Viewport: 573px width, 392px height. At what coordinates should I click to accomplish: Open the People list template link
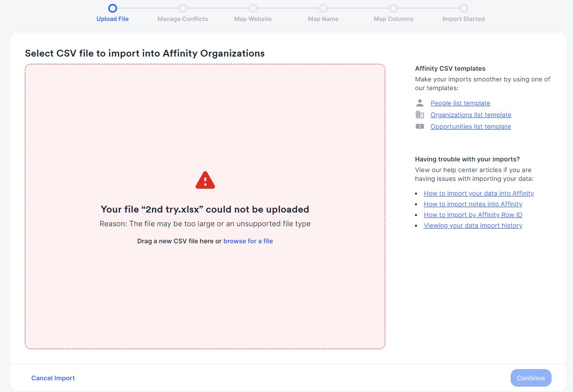(460, 103)
